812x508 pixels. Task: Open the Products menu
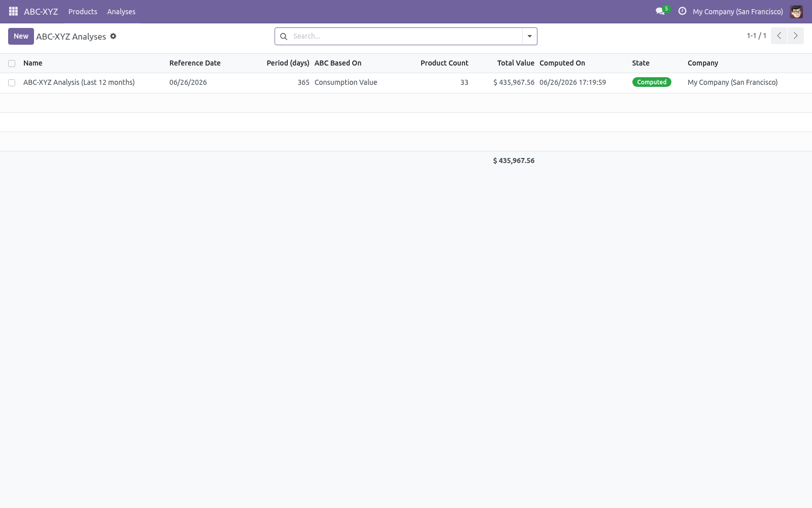(x=83, y=11)
